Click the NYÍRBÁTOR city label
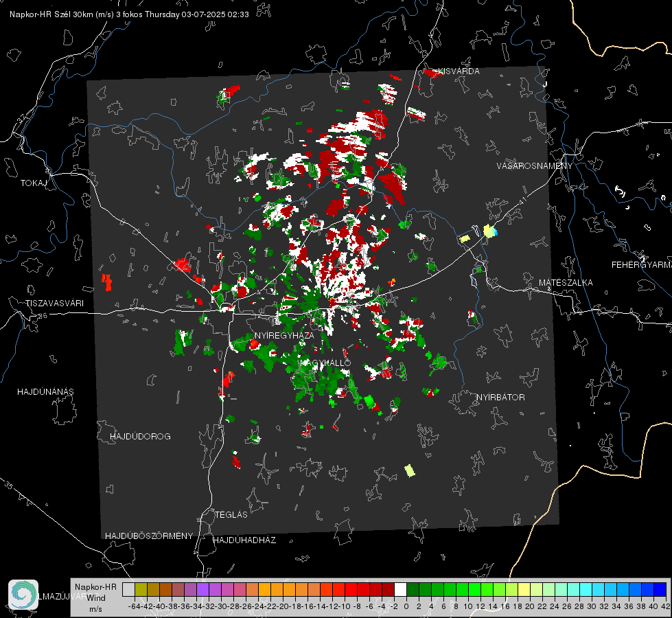Viewport: 672px width, 618px height. click(500, 398)
